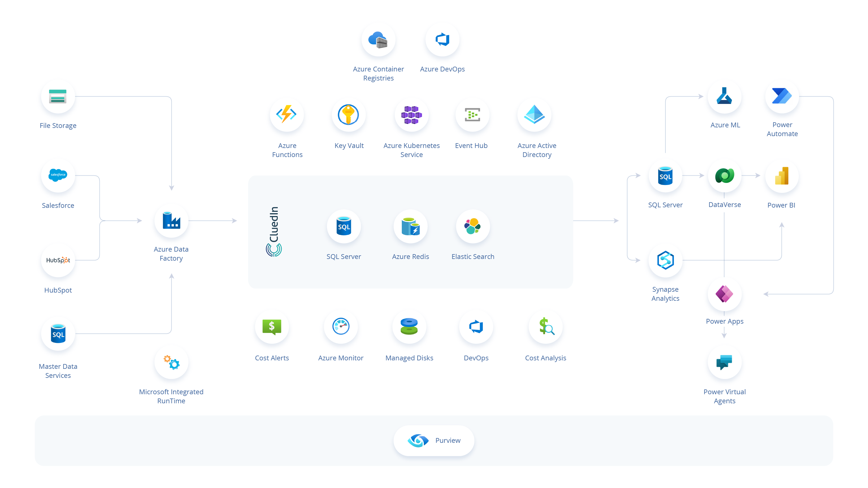868x488 pixels.
Task: Select the Power Virtual Agents icon
Action: (x=724, y=362)
